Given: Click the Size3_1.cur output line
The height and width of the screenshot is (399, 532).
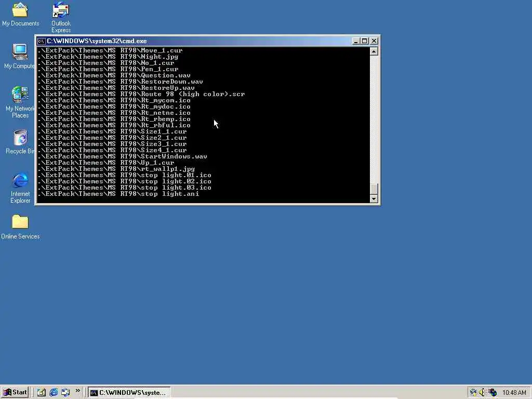Looking at the screenshot, I should [112, 144].
